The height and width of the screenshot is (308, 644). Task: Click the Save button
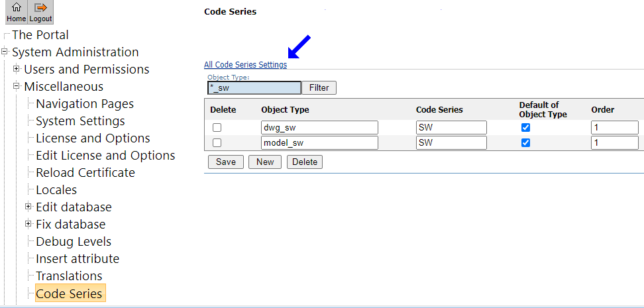tap(225, 162)
